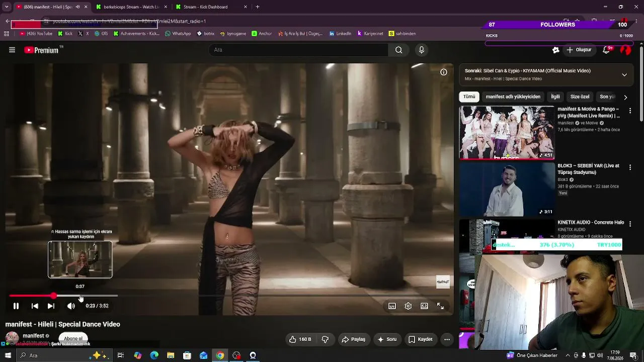
Task: Expand the Sonraki mix playlist panel
Action: pos(624,75)
